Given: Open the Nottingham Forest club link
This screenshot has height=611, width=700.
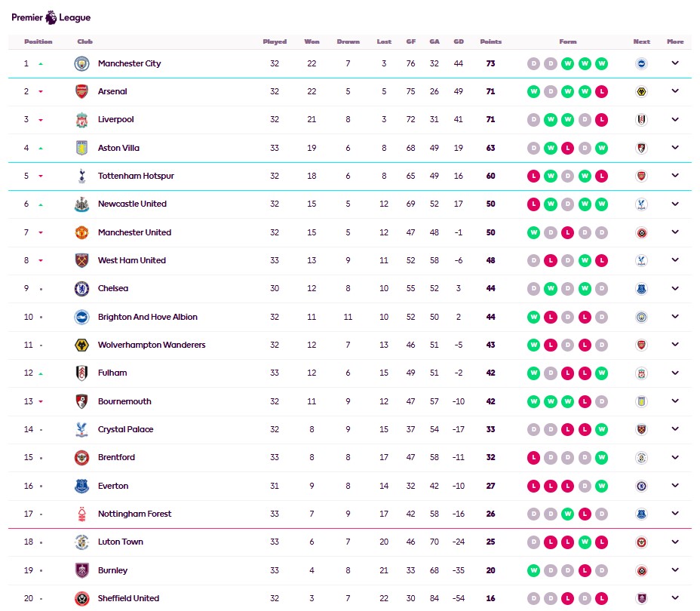Looking at the screenshot, I should pos(134,514).
